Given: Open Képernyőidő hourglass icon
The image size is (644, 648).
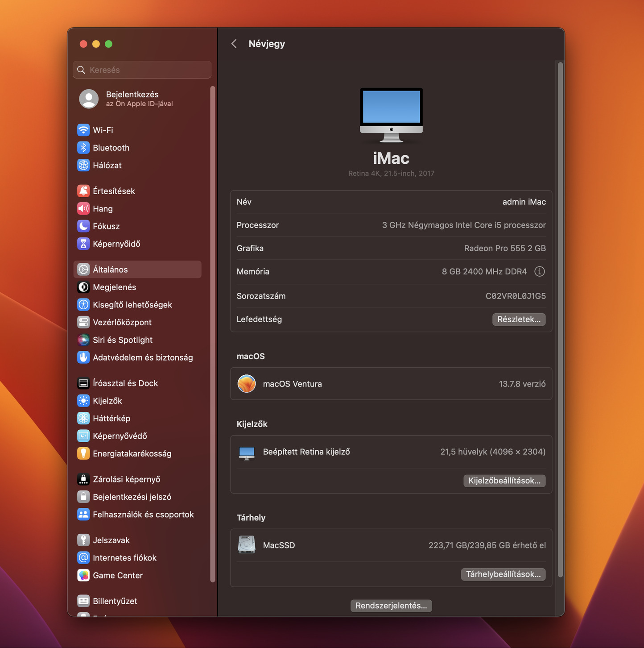Looking at the screenshot, I should (x=83, y=244).
